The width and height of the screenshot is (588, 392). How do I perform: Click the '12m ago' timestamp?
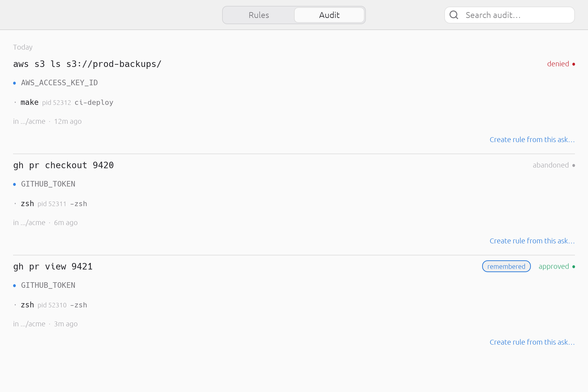coord(68,122)
